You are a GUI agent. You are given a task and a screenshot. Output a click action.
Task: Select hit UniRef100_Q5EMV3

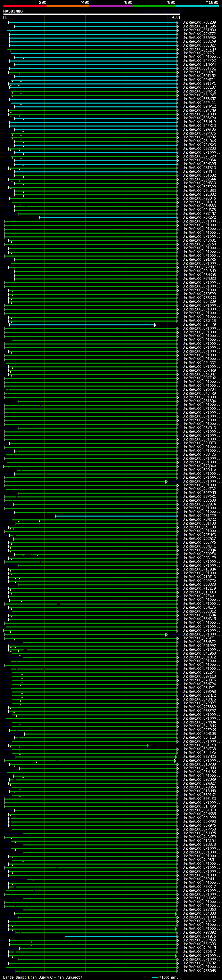tap(199, 535)
